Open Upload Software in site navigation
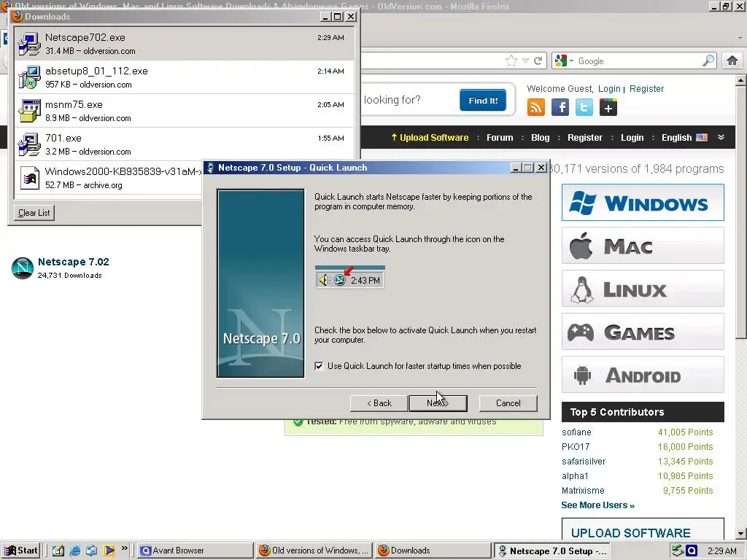Screen dimensions: 747x560 (430, 138)
